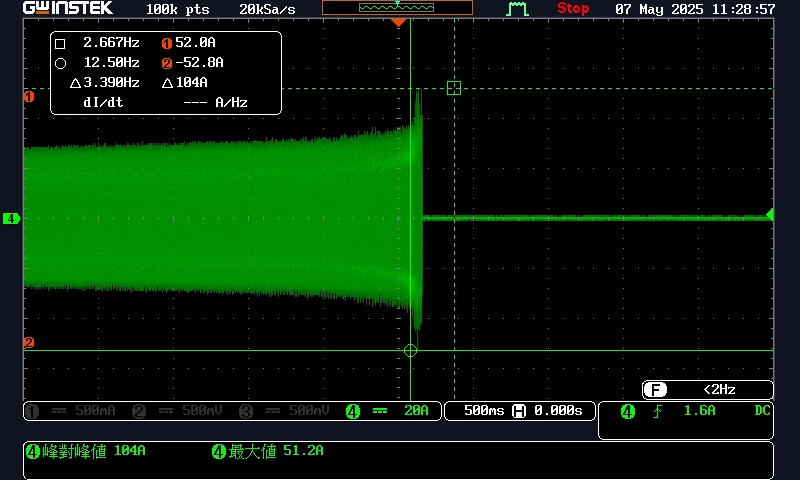The image size is (800, 480).
Task: Click the dI/dt readout row
Action: [x=165, y=103]
